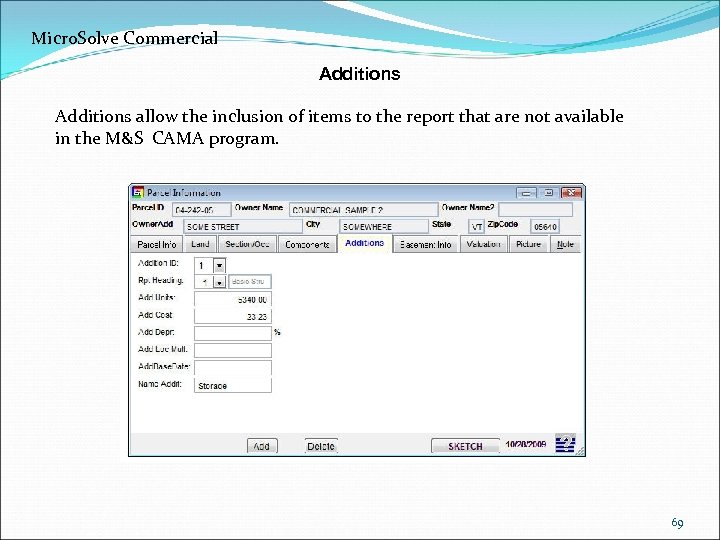Switch to the Land tab
Image resolution: width=720 pixels, height=540 pixels.
click(200, 244)
